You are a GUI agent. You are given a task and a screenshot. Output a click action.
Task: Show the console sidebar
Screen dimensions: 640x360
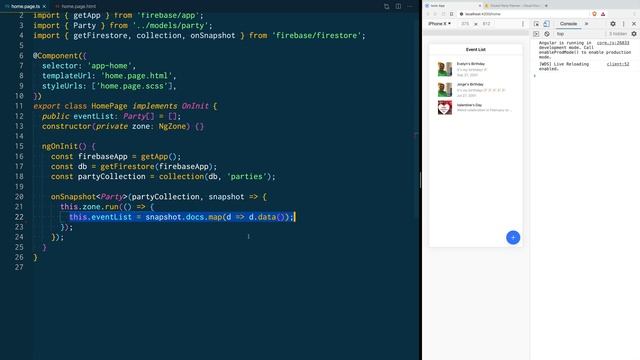(x=536, y=34)
